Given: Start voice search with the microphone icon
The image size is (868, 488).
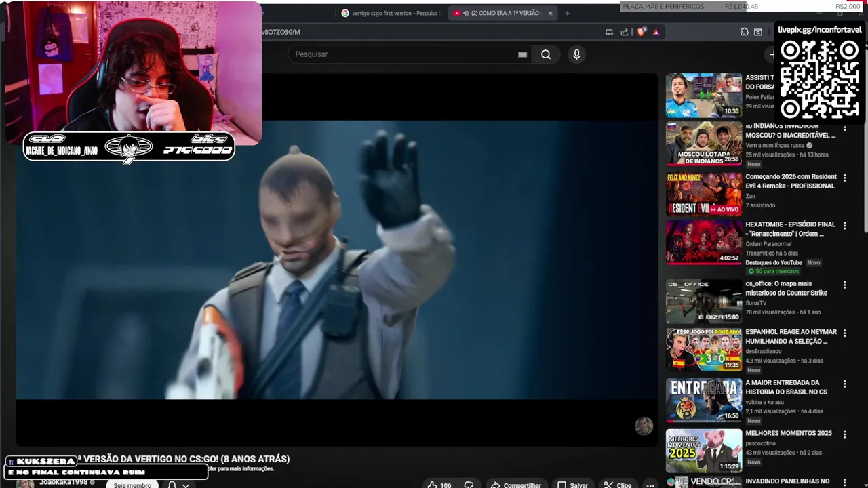Looking at the screenshot, I should click(x=576, y=54).
